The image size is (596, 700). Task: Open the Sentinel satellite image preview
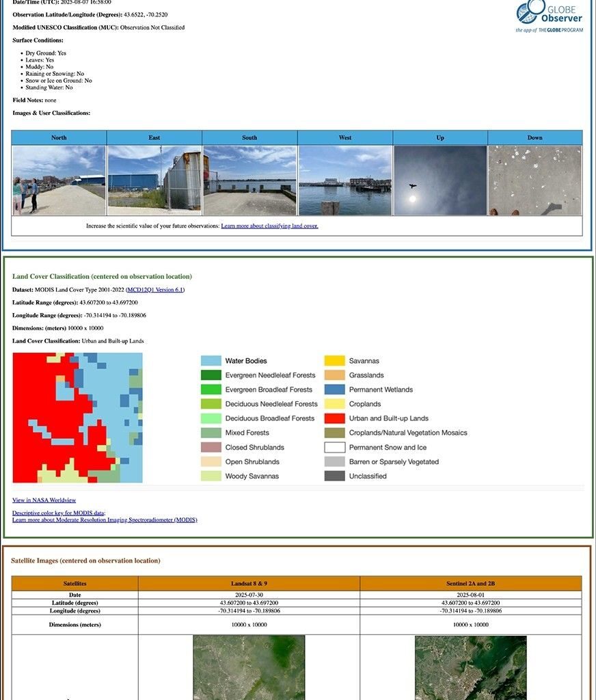[471, 670]
